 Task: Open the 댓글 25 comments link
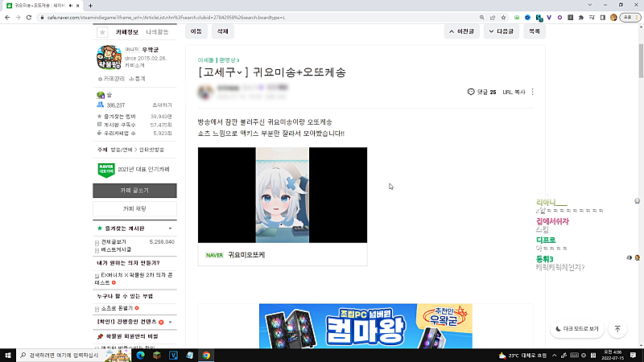coord(481,92)
